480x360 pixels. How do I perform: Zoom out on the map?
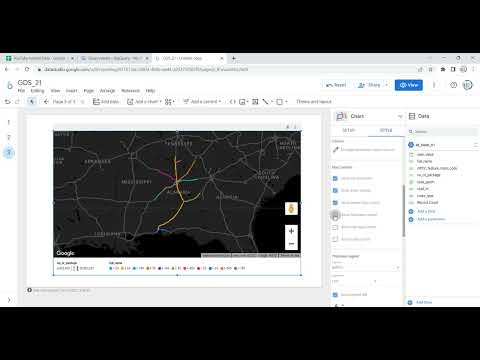click(x=291, y=244)
